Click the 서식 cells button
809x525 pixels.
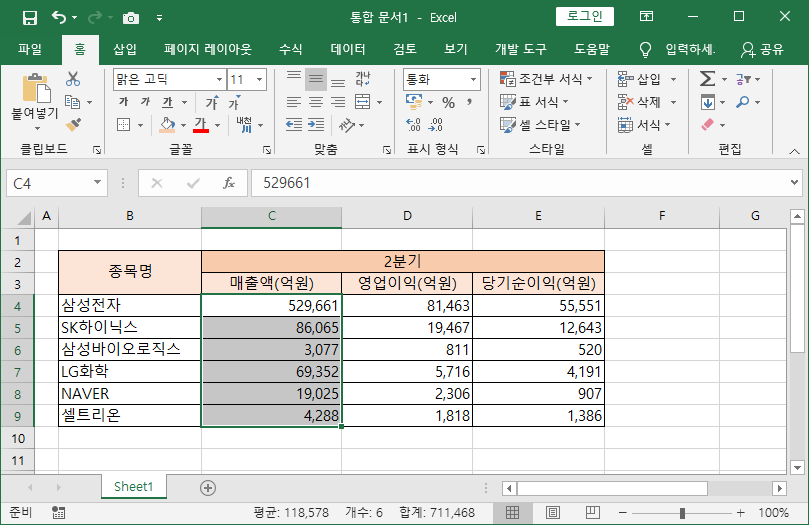click(x=644, y=125)
